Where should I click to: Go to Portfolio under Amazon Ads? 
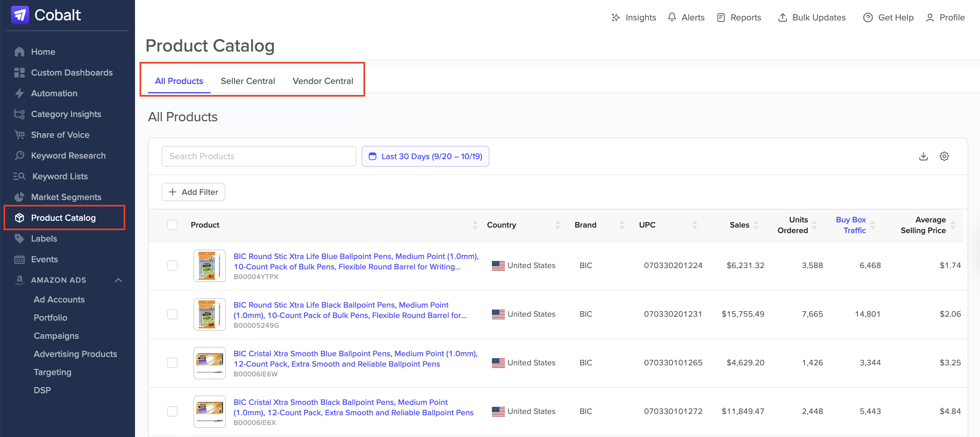50,318
